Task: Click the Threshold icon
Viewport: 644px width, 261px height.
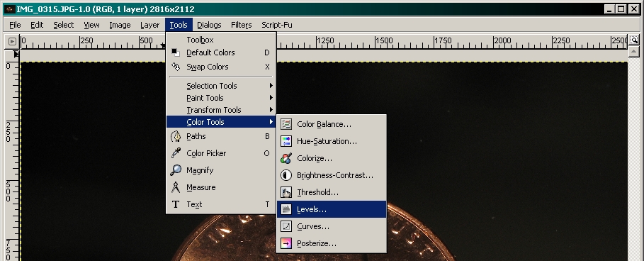Action: click(x=286, y=192)
